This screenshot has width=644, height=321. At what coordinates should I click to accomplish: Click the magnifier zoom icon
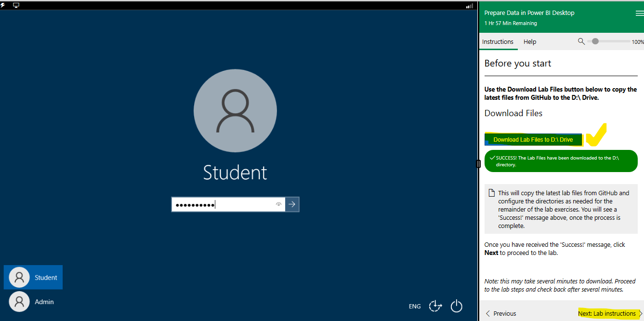(581, 41)
